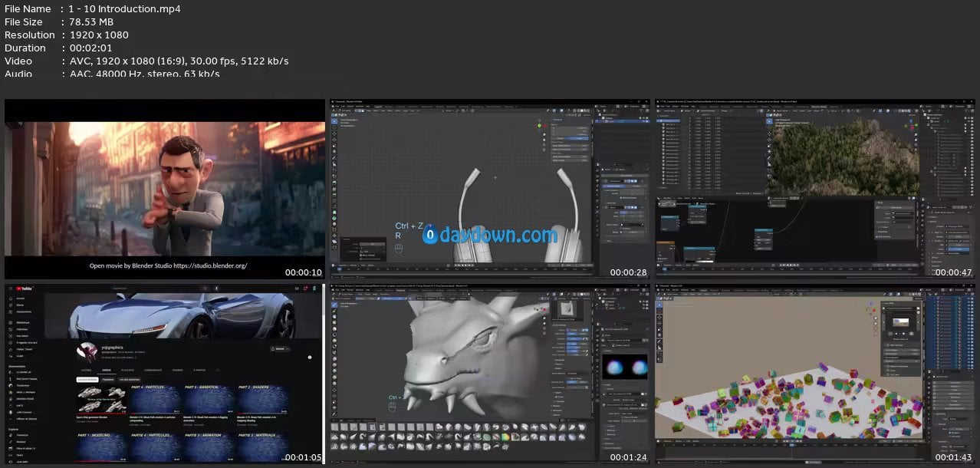
Task: Open the headphones modeling frame at 00:00:28
Action: (x=490, y=189)
